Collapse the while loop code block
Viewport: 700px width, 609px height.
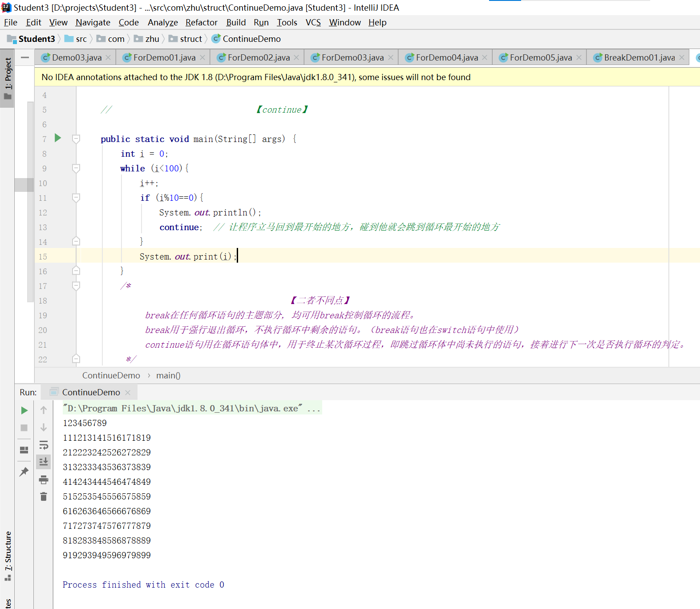76,168
